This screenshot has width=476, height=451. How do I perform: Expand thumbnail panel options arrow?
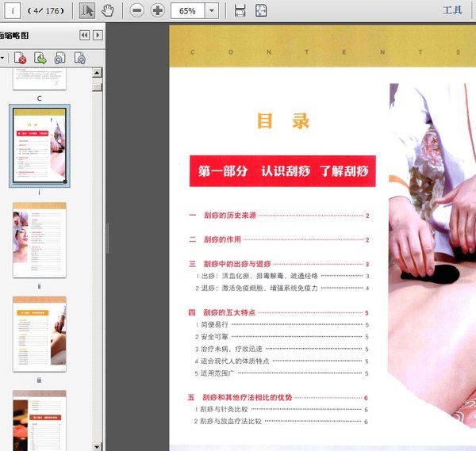98,35
